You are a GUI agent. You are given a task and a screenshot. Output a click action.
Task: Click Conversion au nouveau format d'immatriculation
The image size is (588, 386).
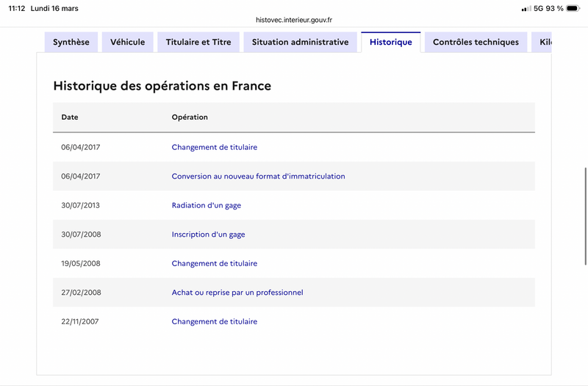coord(258,176)
